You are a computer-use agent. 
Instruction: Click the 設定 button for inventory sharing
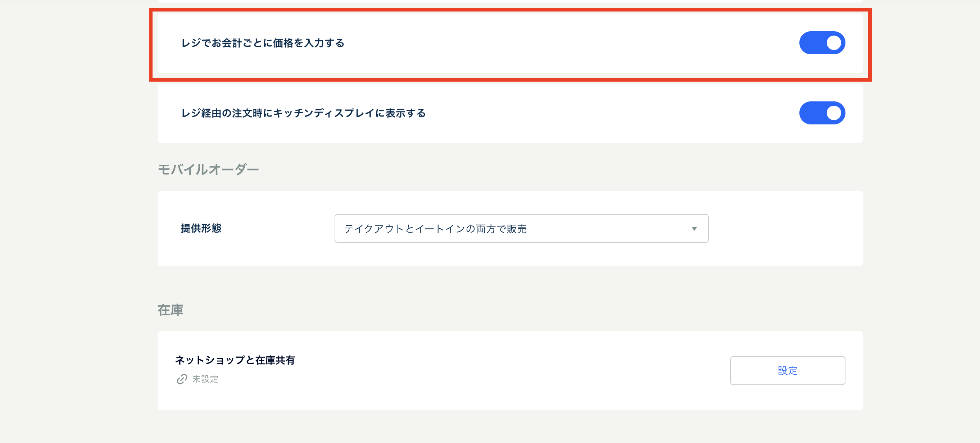[x=788, y=370]
